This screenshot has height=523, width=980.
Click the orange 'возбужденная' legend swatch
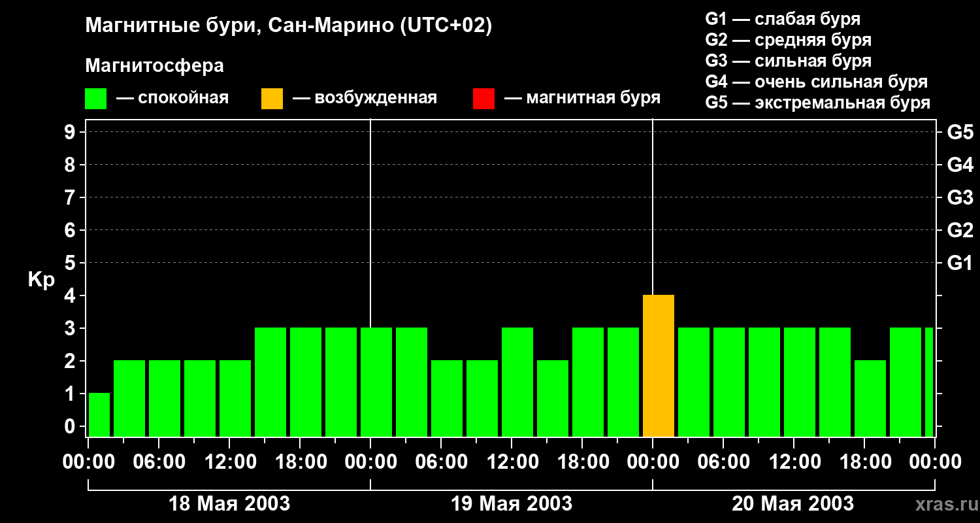[x=272, y=99]
